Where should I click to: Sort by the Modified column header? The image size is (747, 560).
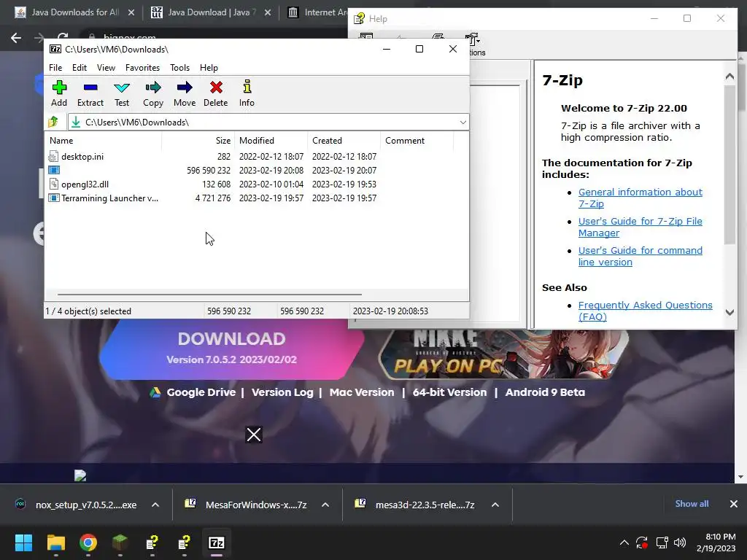coord(271,141)
